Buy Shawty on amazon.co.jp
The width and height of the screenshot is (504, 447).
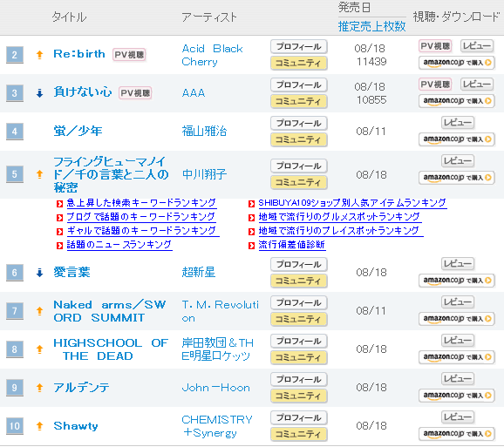click(456, 433)
